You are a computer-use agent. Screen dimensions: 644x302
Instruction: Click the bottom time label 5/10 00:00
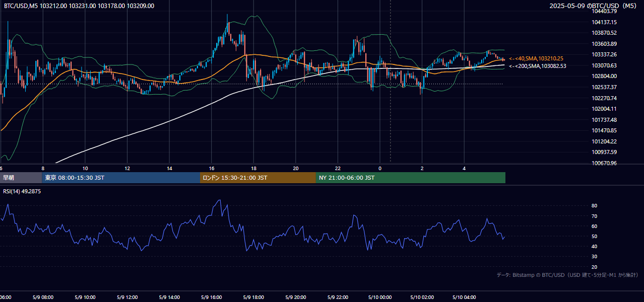tap(380, 297)
